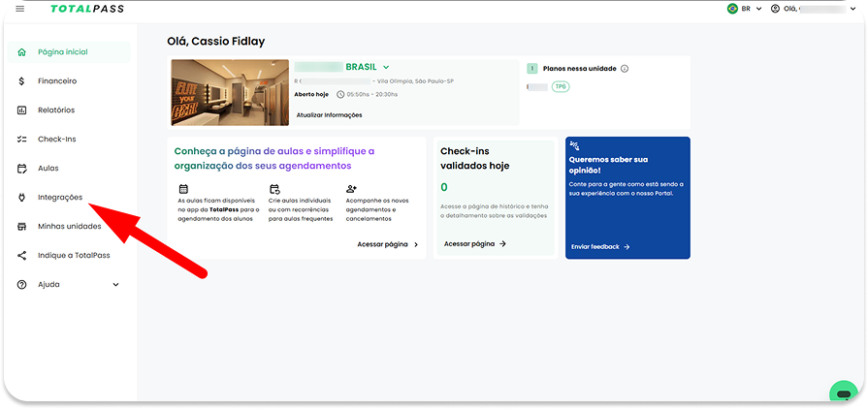The width and height of the screenshot is (868, 409).
Task: Click the 'Check-ins validados hoje' heading
Action: click(475, 158)
